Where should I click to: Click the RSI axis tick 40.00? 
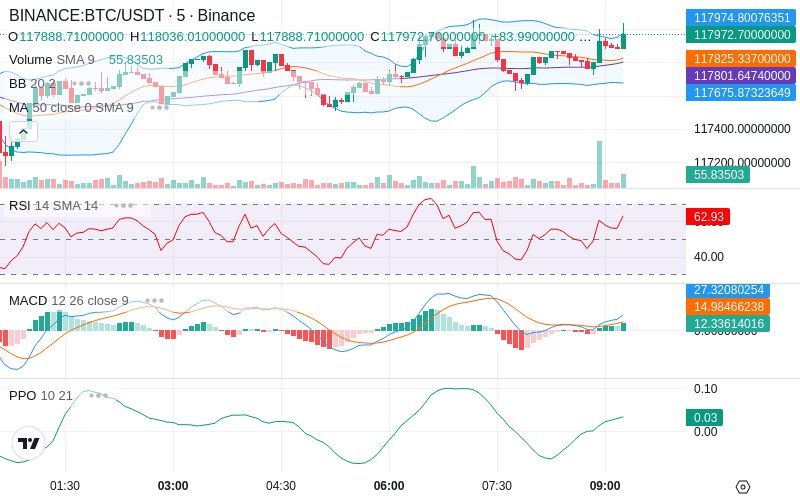point(709,257)
